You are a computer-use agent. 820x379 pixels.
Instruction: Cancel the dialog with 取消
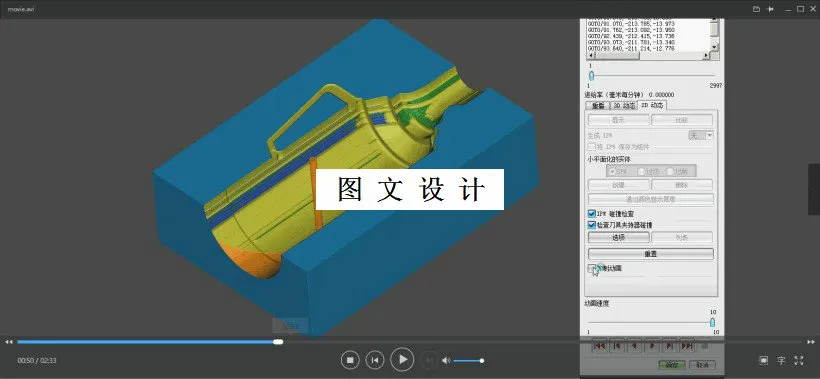pyautogui.click(x=702, y=365)
